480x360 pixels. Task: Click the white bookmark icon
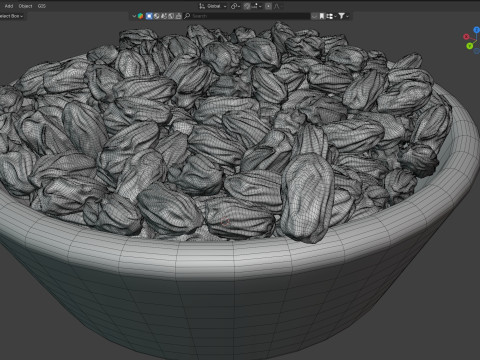point(322,16)
